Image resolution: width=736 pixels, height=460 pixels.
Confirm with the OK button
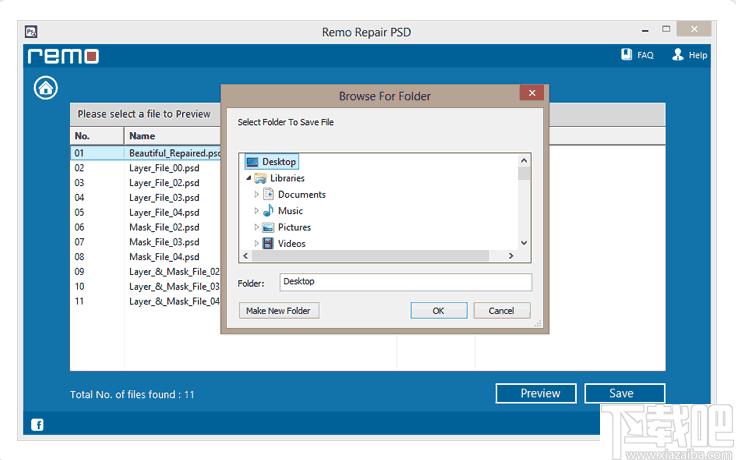[x=438, y=311]
